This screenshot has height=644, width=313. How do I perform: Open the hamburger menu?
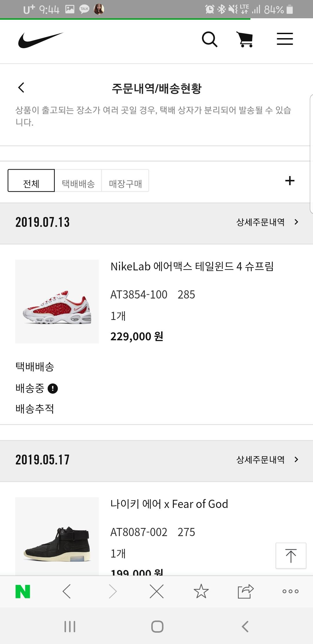[285, 39]
